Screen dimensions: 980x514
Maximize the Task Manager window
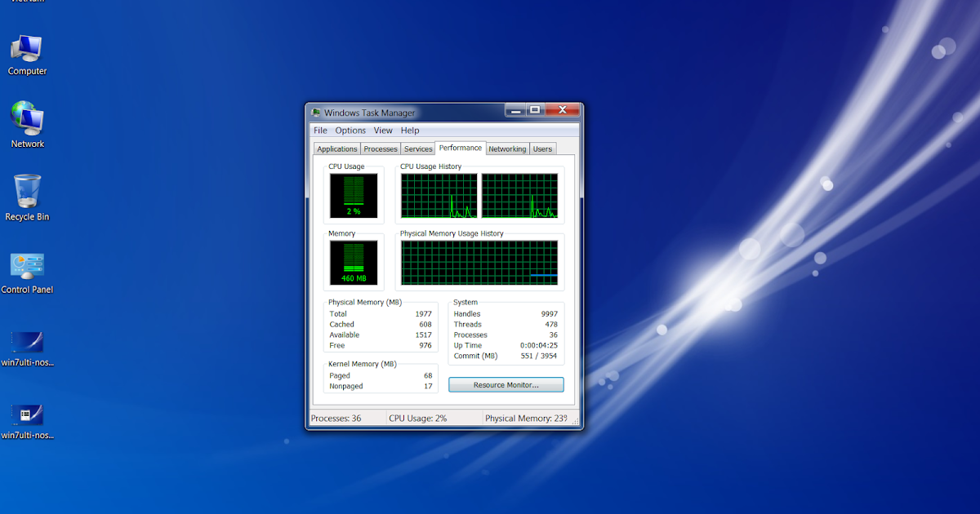pos(534,109)
